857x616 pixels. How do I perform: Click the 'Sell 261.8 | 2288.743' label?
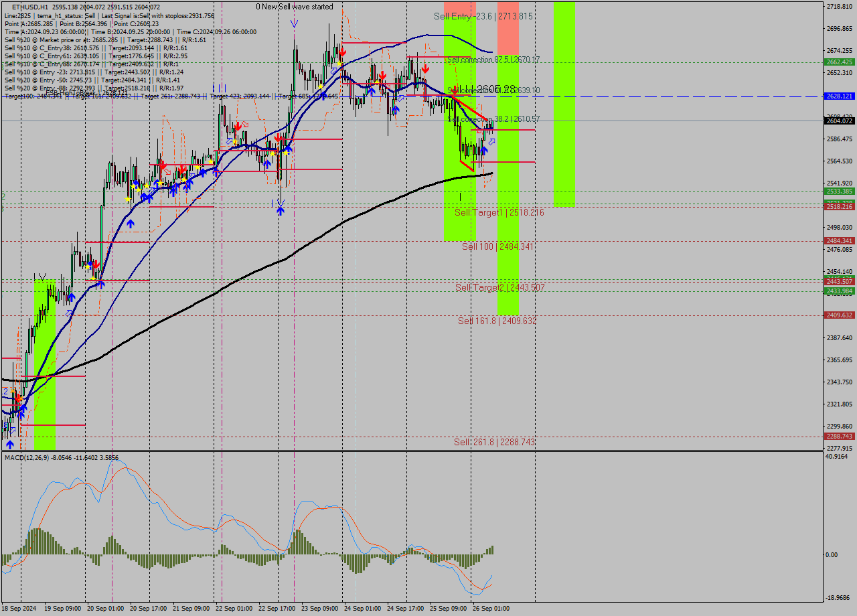pos(494,442)
